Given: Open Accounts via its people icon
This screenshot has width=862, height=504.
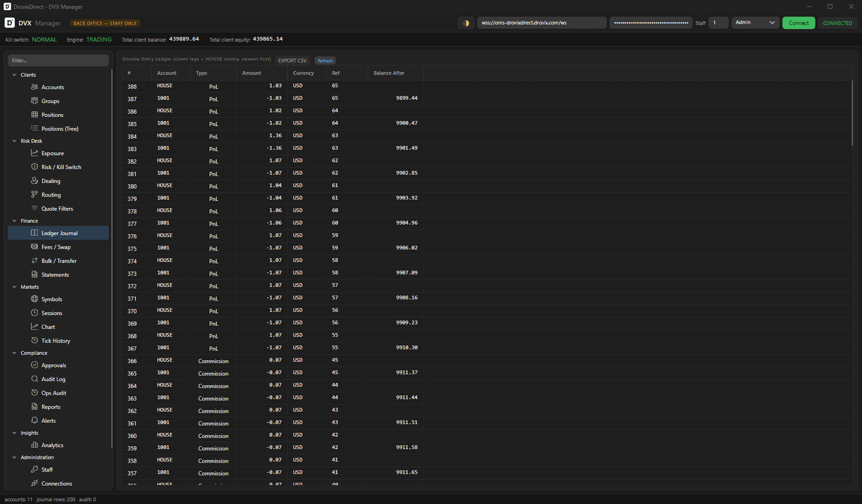Looking at the screenshot, I should click(x=34, y=87).
